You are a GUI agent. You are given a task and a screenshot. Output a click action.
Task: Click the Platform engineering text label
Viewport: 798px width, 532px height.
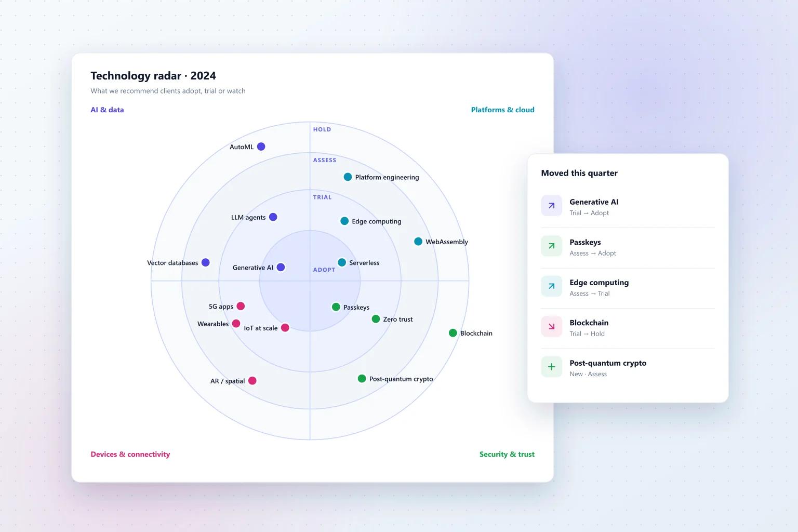tap(387, 177)
